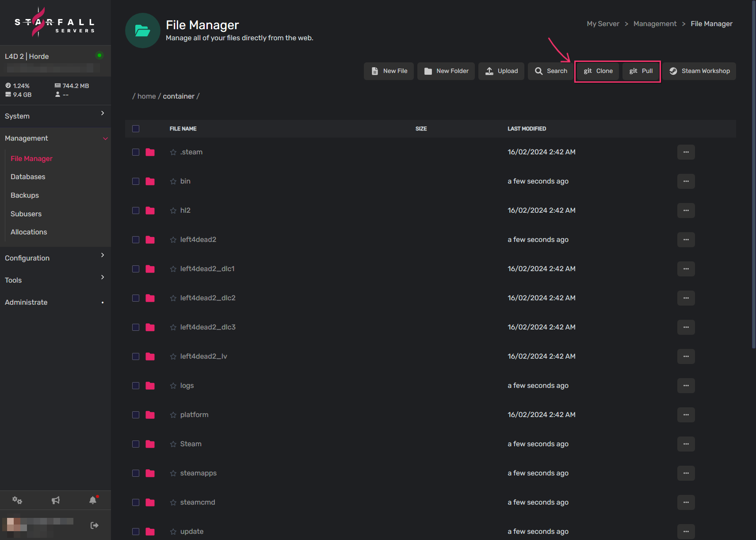Check the hl2 folder checkbox
The image size is (756, 540).
pos(136,211)
